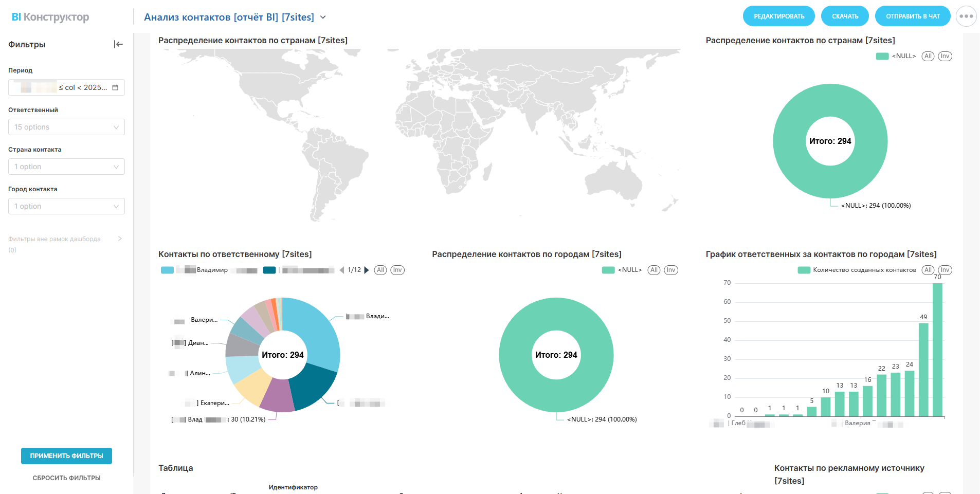Invert selection in Контакты по ответственному legend

(x=397, y=270)
